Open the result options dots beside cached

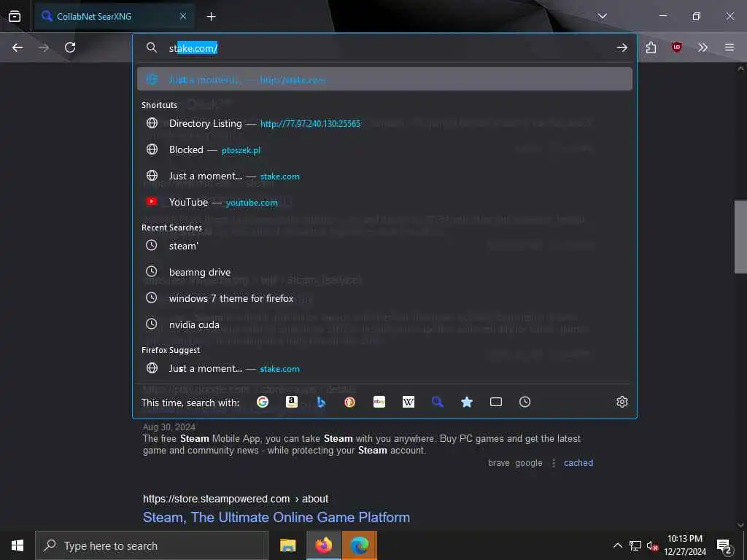[x=553, y=462]
